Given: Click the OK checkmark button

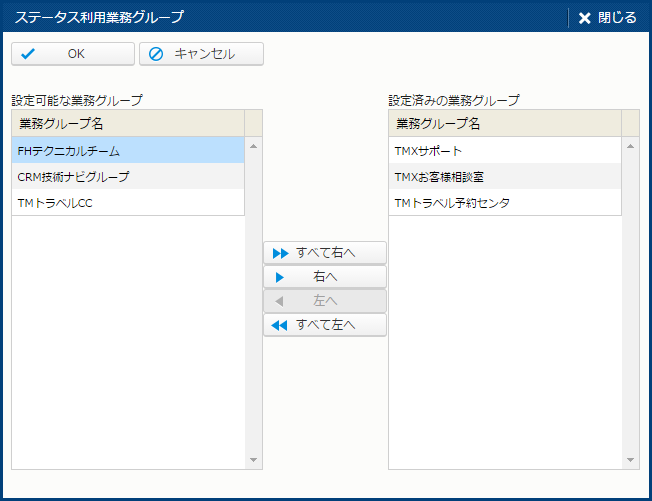Looking at the screenshot, I should [x=72, y=54].
